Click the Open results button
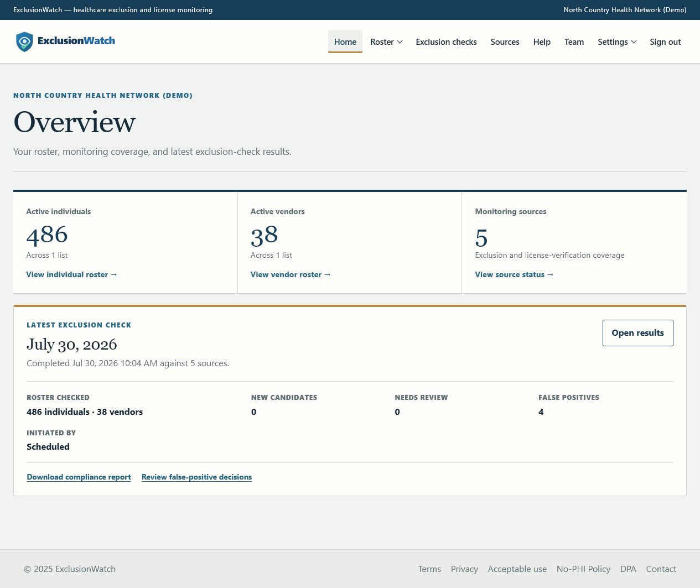Viewport: 700px width, 588px height. click(637, 333)
